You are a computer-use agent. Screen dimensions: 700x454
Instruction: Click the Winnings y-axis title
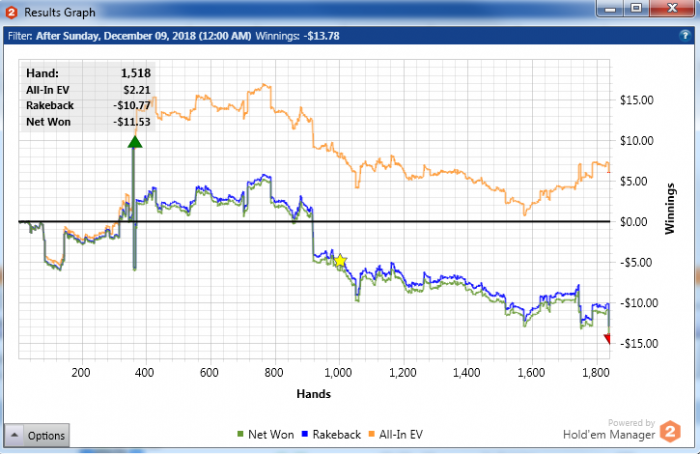click(x=670, y=208)
